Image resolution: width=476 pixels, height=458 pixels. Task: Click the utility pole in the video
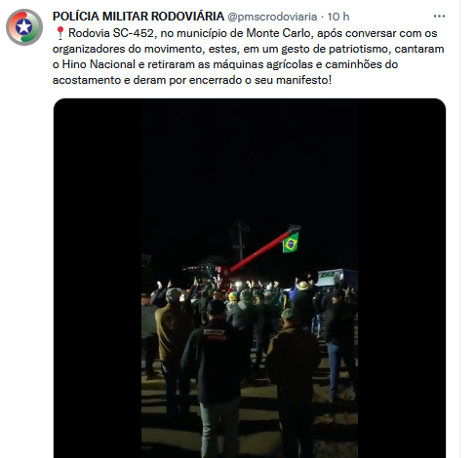pyautogui.click(x=240, y=241)
